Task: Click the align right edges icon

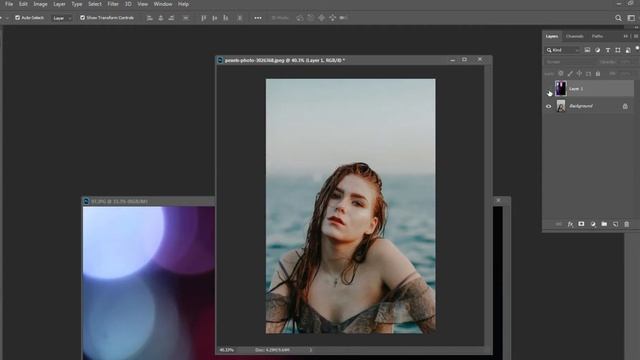Action: 171,18
